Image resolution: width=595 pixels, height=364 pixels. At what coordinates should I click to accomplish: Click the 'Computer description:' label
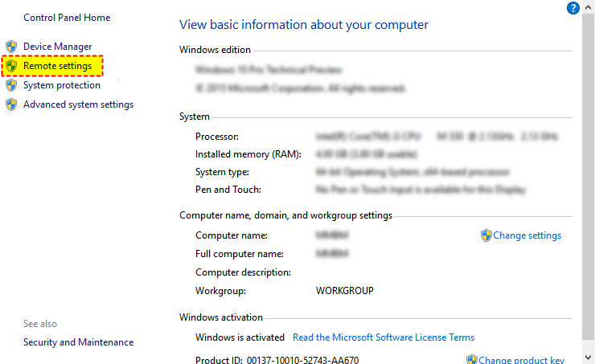pyautogui.click(x=244, y=272)
